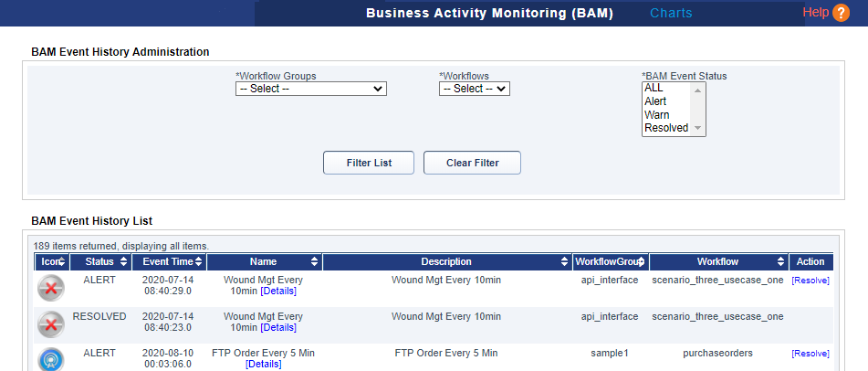The width and height of the screenshot is (868, 371).
Task: Select Alert in BAM Event Status list
Action: [655, 101]
